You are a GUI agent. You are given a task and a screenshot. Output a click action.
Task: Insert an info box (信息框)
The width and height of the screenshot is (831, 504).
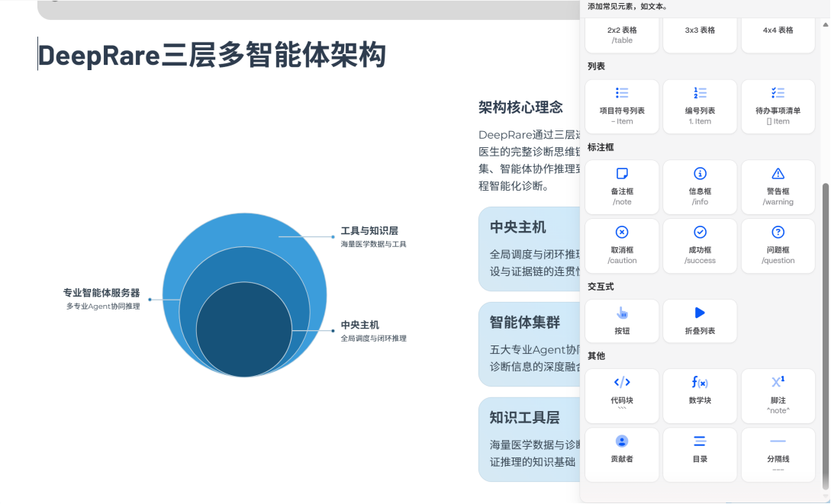pyautogui.click(x=699, y=187)
